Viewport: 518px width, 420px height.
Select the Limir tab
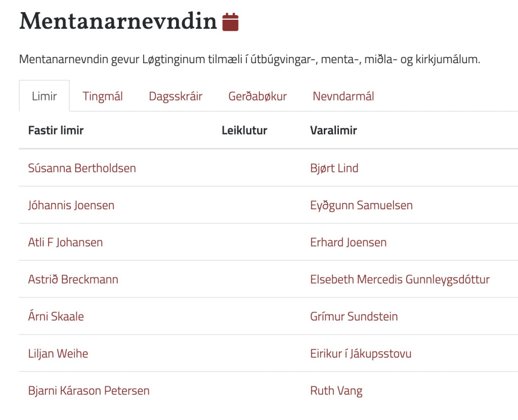click(45, 96)
